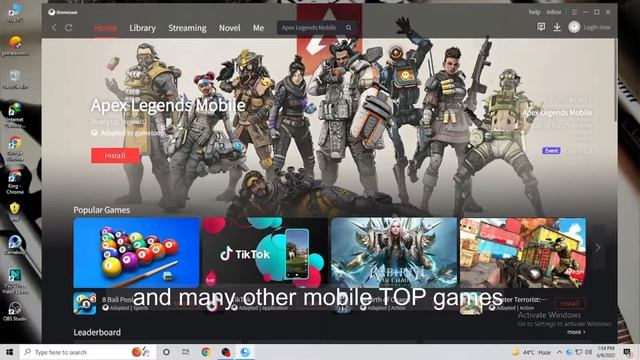The height and width of the screenshot is (360, 640).
Task: Click the Gameloop page scrollbar
Action: (615, 80)
